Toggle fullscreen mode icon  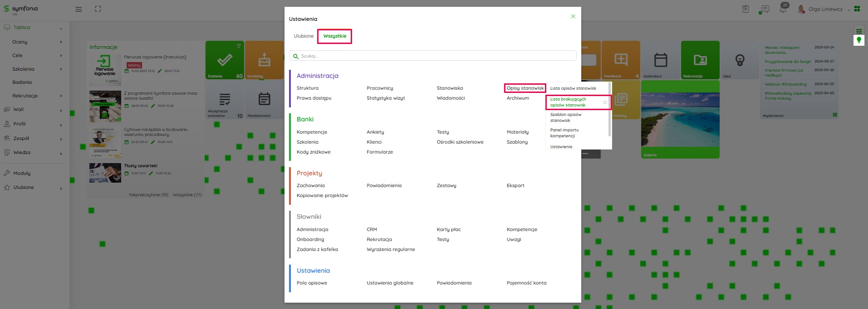(98, 9)
